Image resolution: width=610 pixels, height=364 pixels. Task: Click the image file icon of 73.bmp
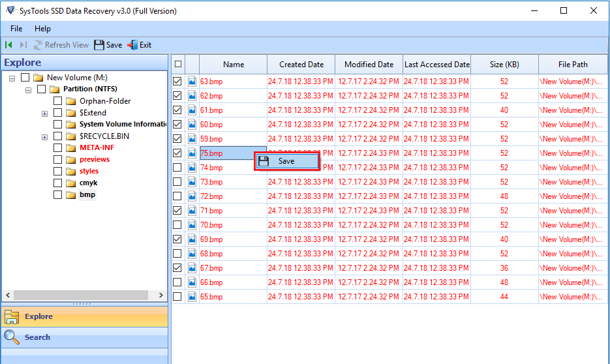click(192, 182)
